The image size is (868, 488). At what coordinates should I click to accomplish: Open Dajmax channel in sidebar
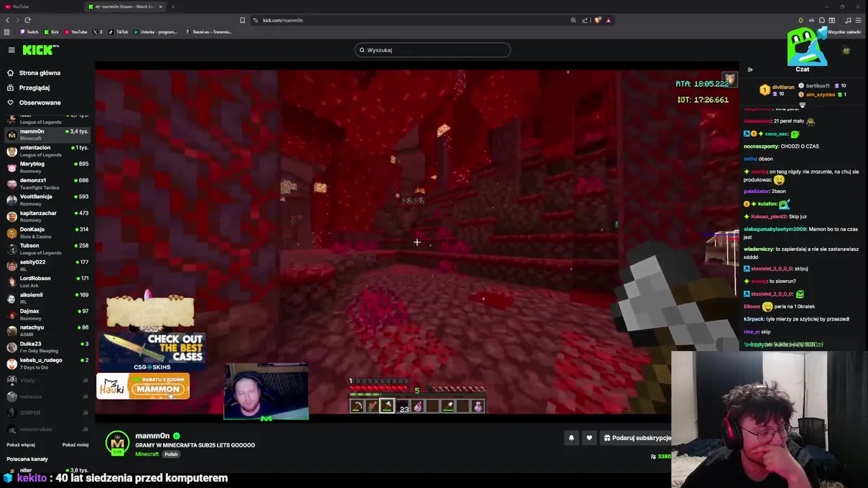[x=47, y=314]
